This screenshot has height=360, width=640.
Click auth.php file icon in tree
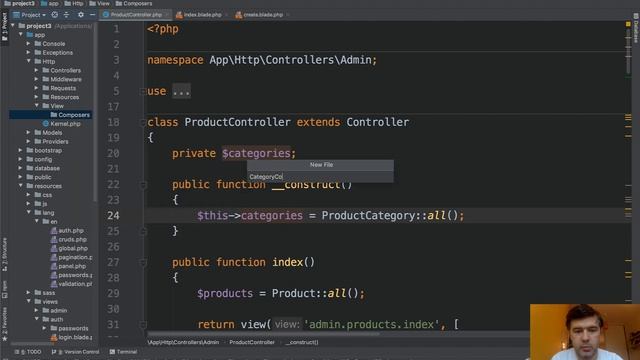click(x=53, y=231)
